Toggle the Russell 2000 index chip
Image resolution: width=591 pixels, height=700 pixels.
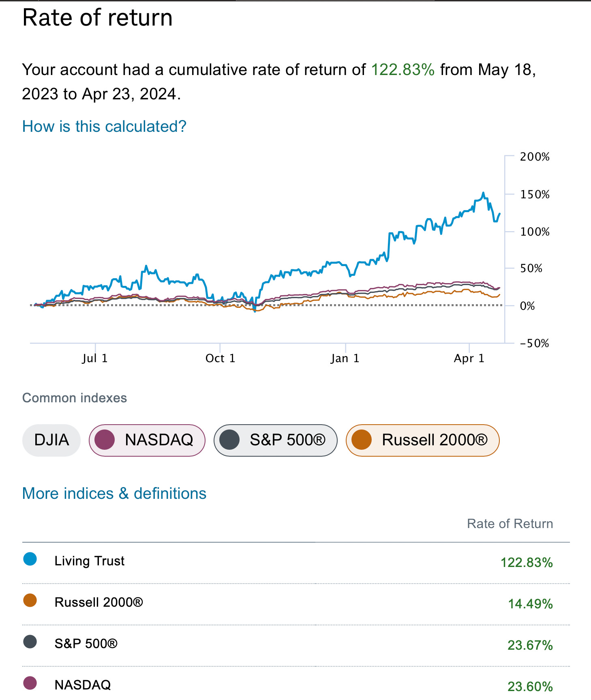tap(422, 440)
